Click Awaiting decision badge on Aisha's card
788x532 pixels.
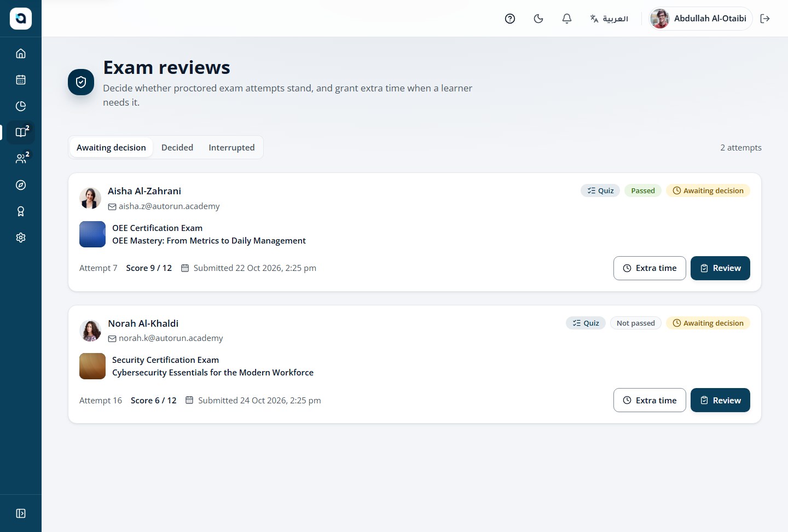708,190
